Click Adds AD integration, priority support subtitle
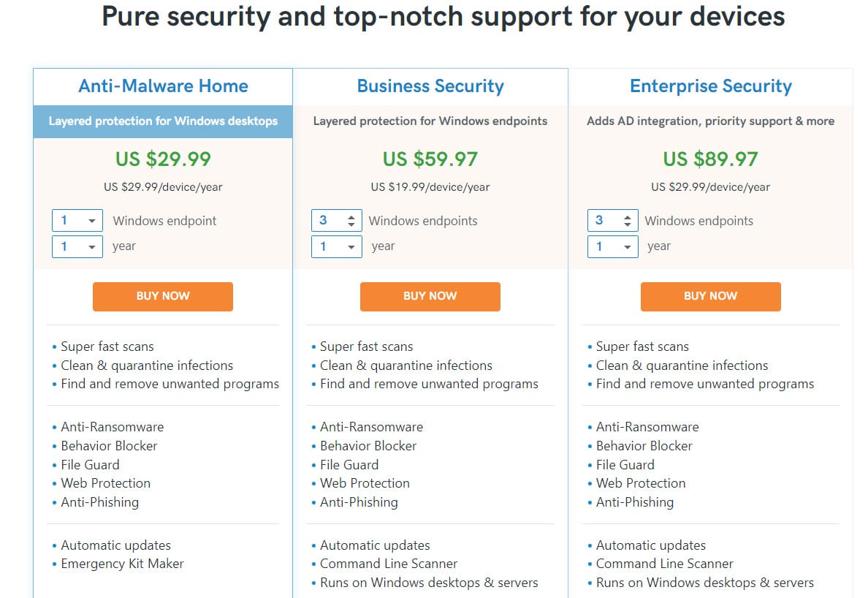This screenshot has width=868, height=598. click(711, 121)
